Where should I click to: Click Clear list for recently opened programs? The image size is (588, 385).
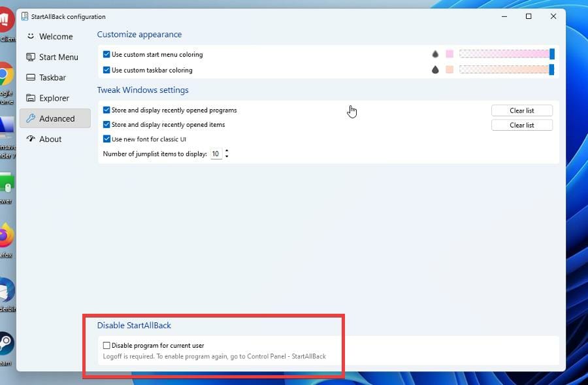[x=521, y=110]
